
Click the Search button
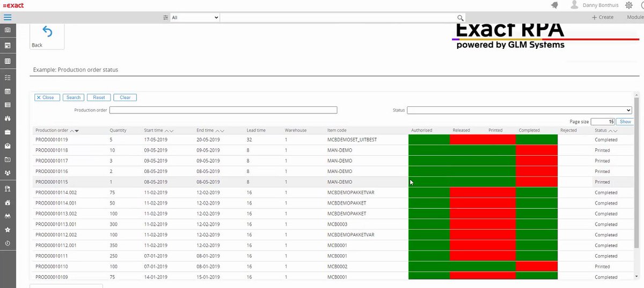tap(74, 97)
